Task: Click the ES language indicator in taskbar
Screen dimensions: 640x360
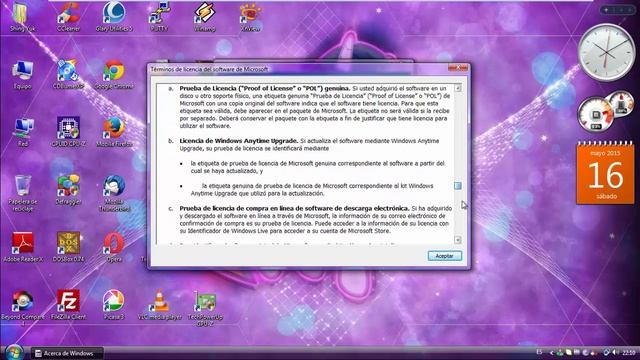Action: click(x=540, y=352)
